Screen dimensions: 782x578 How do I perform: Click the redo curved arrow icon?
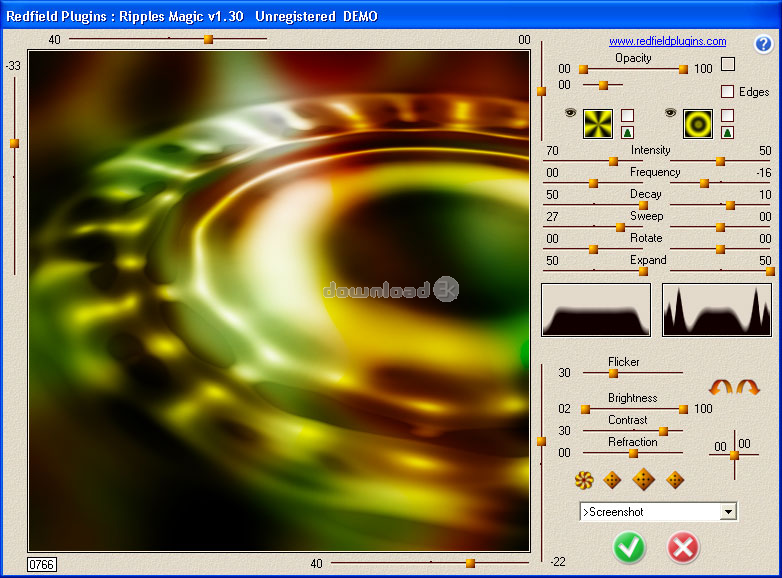pos(748,386)
